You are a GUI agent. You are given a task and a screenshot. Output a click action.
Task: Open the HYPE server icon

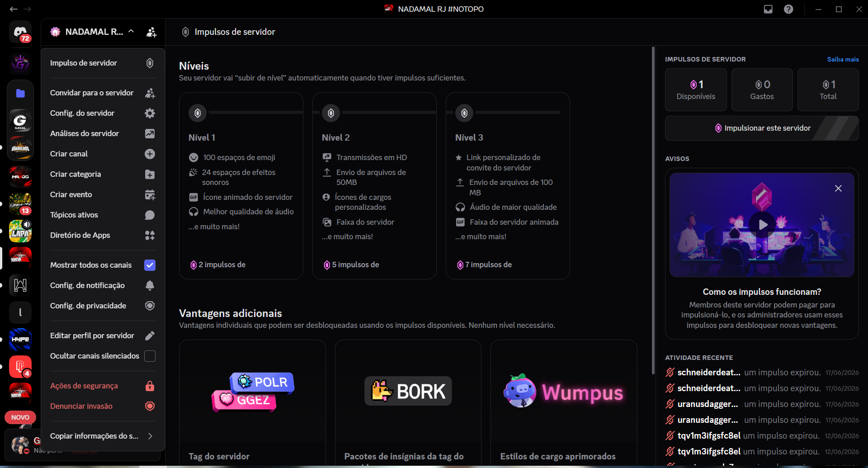pyautogui.click(x=20, y=340)
